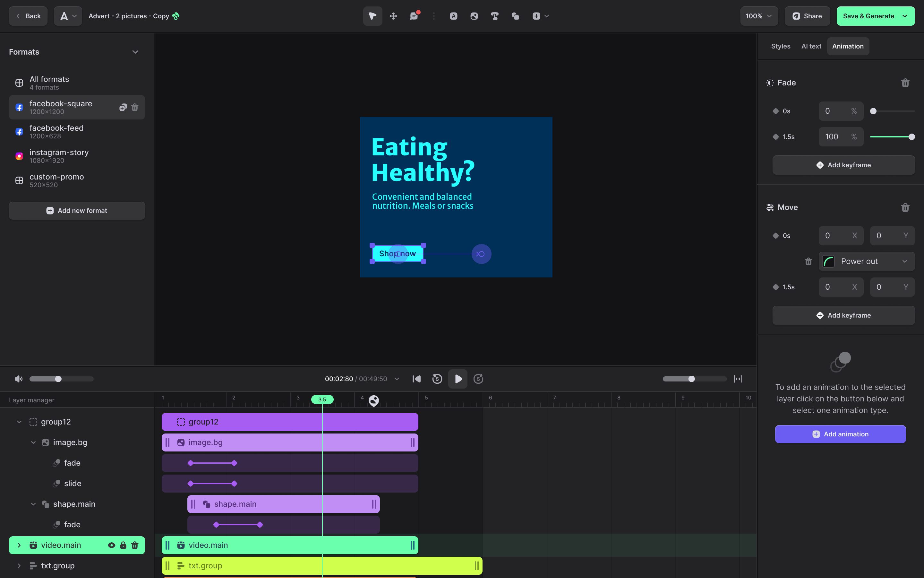This screenshot has width=924, height=578.
Task: Select the move/pan tool
Action: pos(393,16)
